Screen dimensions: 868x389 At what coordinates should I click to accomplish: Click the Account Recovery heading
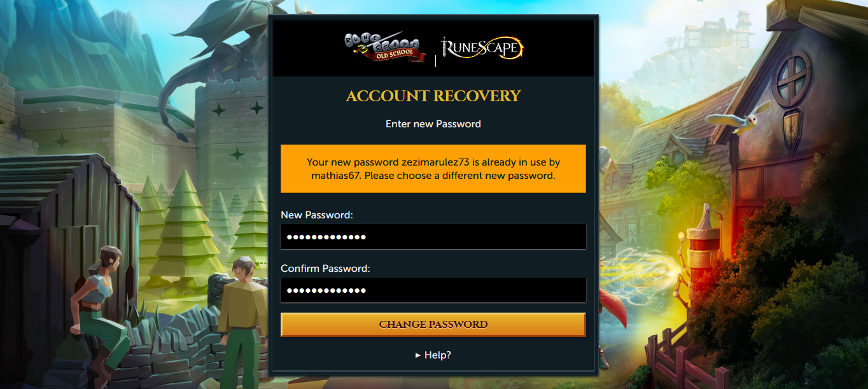tap(433, 96)
